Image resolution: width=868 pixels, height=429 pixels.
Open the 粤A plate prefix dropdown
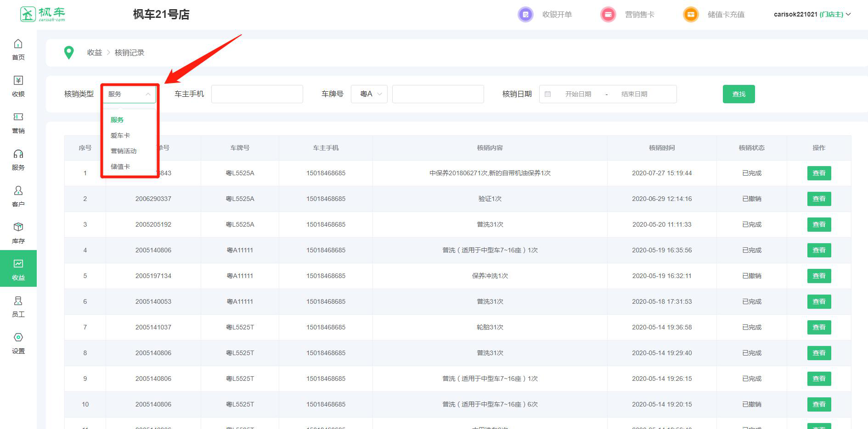point(369,94)
